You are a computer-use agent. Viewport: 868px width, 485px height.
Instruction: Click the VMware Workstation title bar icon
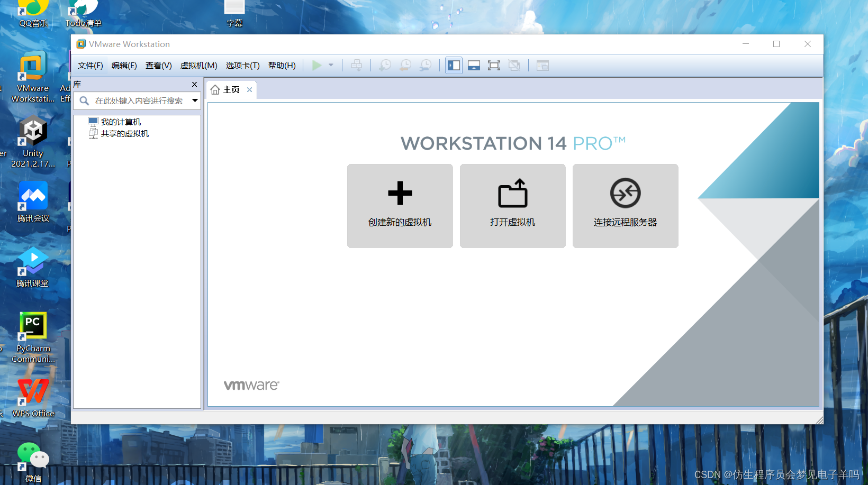coord(81,44)
